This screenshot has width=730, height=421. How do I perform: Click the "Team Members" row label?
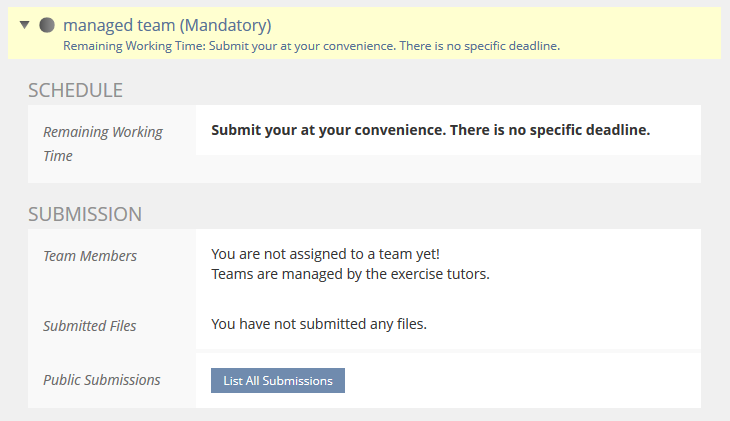[90, 256]
